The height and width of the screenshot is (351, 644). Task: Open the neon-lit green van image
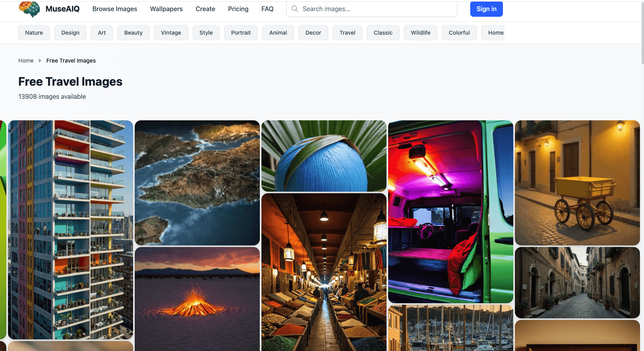click(450, 211)
